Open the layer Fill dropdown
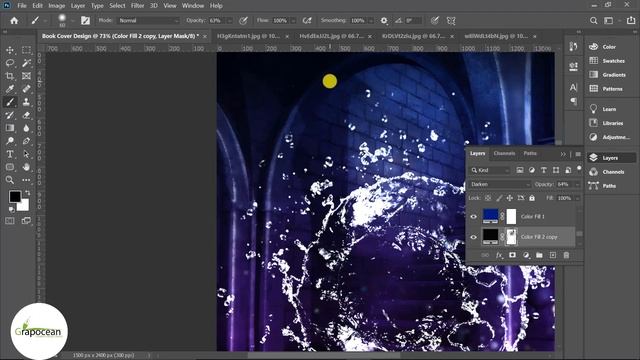This screenshot has height=360, width=640. (x=577, y=198)
